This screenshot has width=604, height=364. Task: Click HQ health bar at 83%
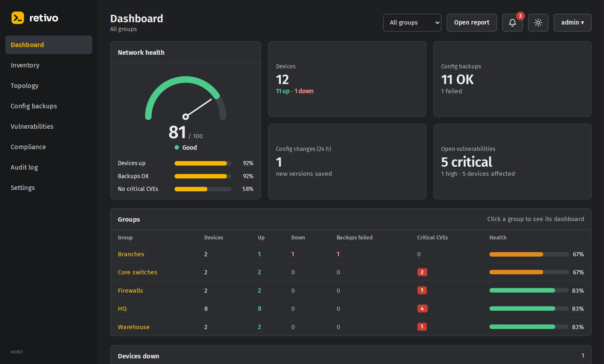[529, 309]
